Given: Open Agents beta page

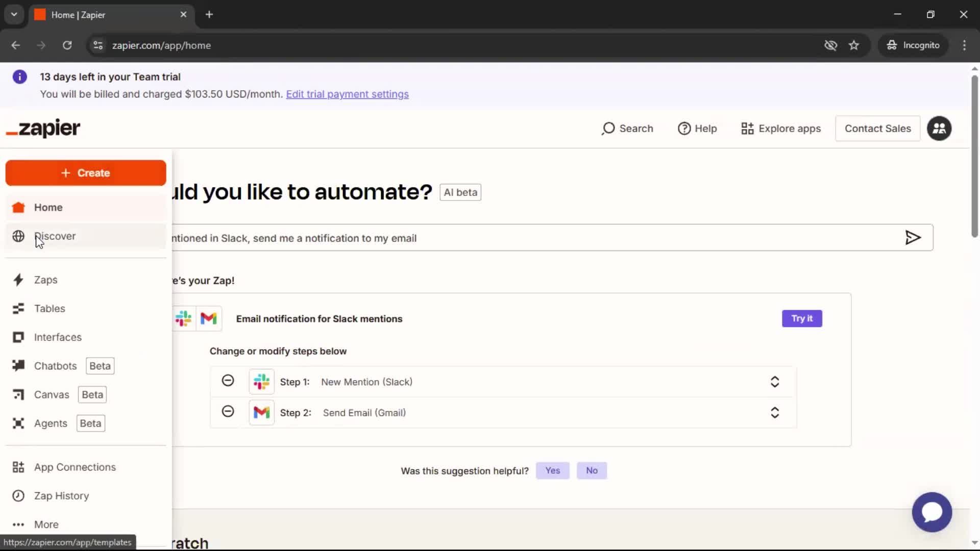Looking at the screenshot, I should 86,423.
